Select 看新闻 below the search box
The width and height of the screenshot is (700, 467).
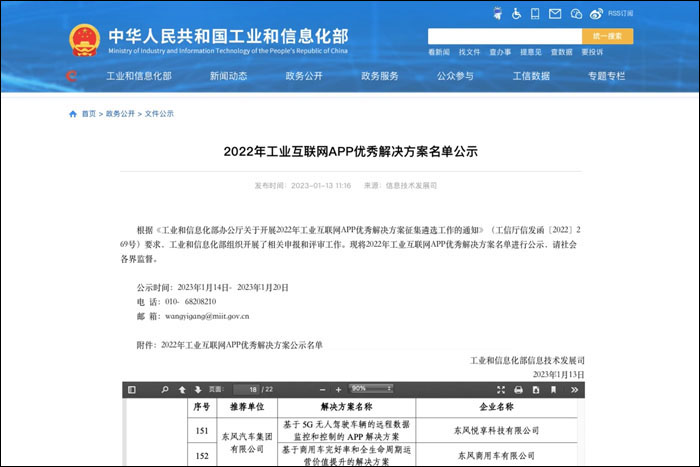pyautogui.click(x=439, y=52)
